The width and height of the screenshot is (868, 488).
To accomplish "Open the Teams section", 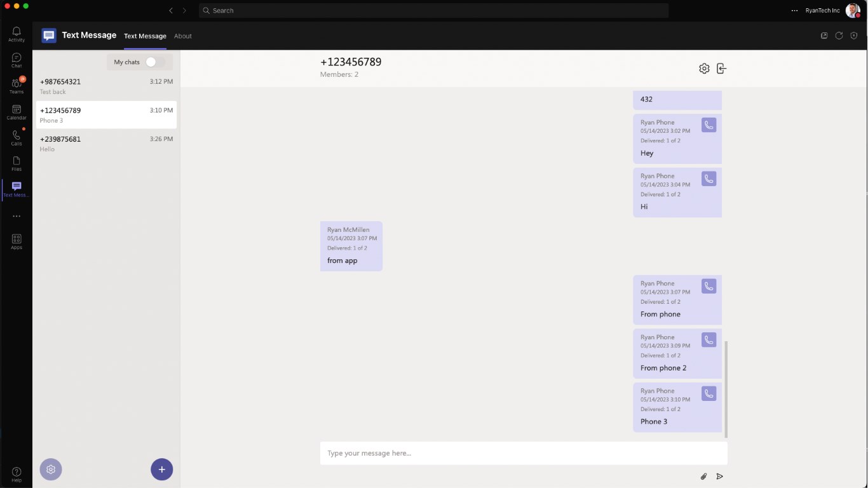I will [x=17, y=86].
